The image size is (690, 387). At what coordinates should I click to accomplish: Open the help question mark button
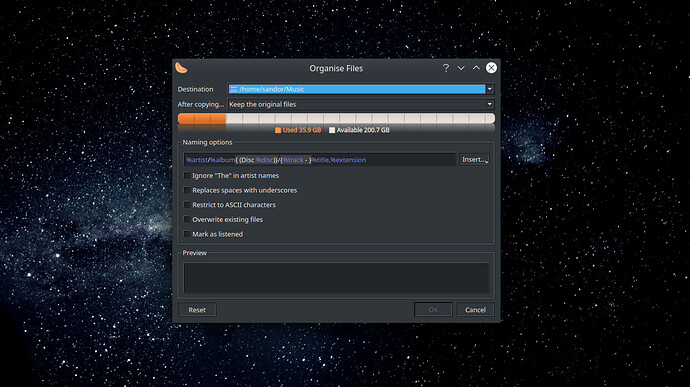446,68
